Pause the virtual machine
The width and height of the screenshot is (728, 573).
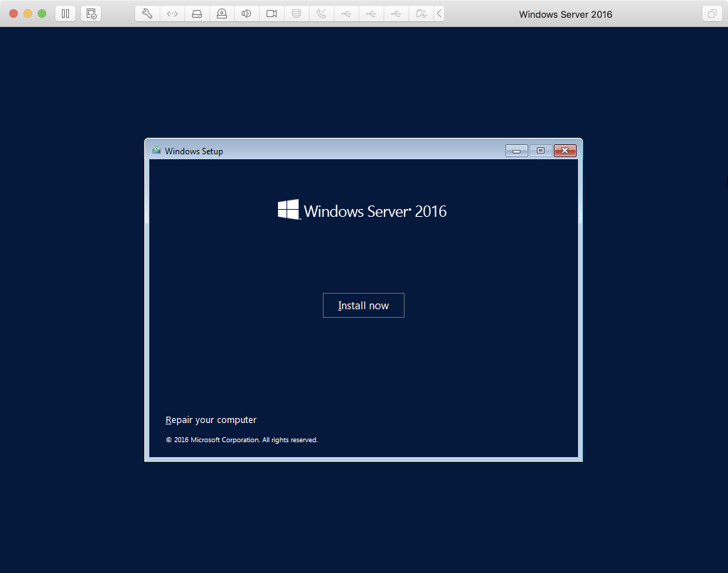[x=65, y=14]
